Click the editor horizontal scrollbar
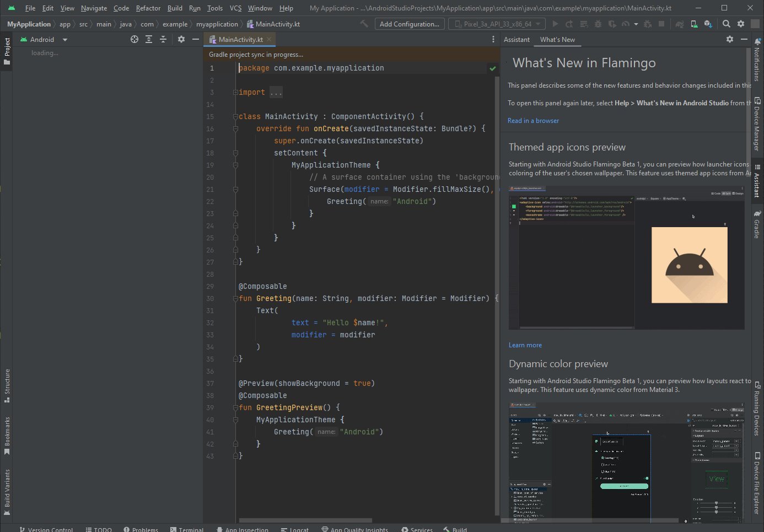The width and height of the screenshot is (764, 532). 306,520
